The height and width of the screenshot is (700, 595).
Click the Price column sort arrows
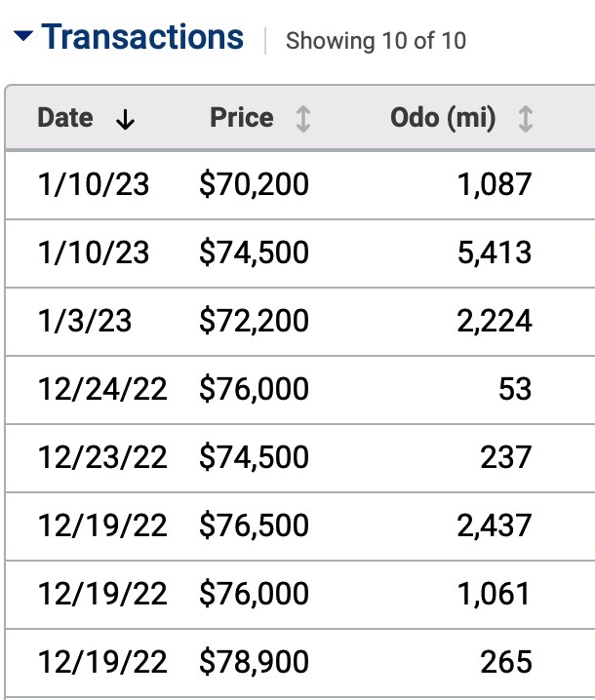[303, 120]
